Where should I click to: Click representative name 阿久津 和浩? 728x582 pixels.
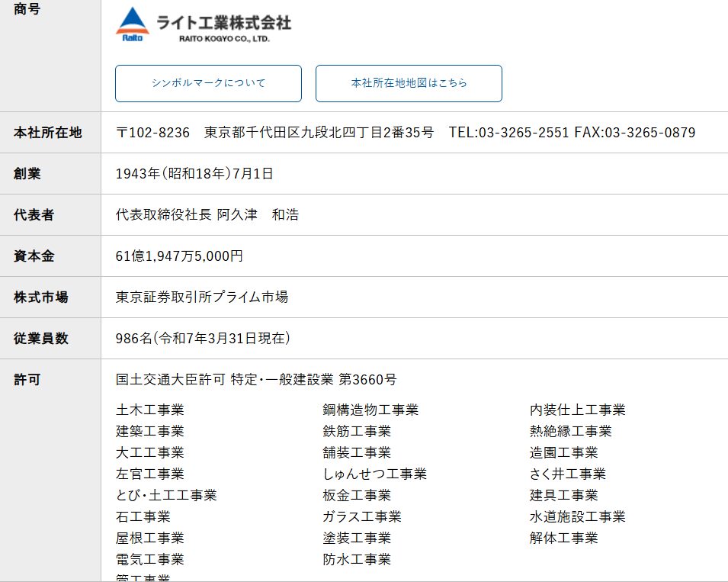258,215
